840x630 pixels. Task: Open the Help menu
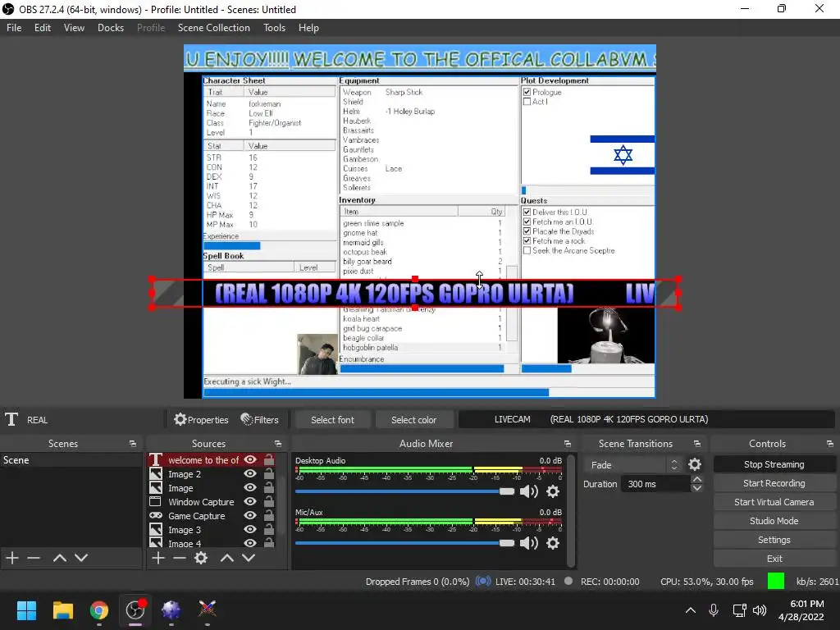[308, 28]
